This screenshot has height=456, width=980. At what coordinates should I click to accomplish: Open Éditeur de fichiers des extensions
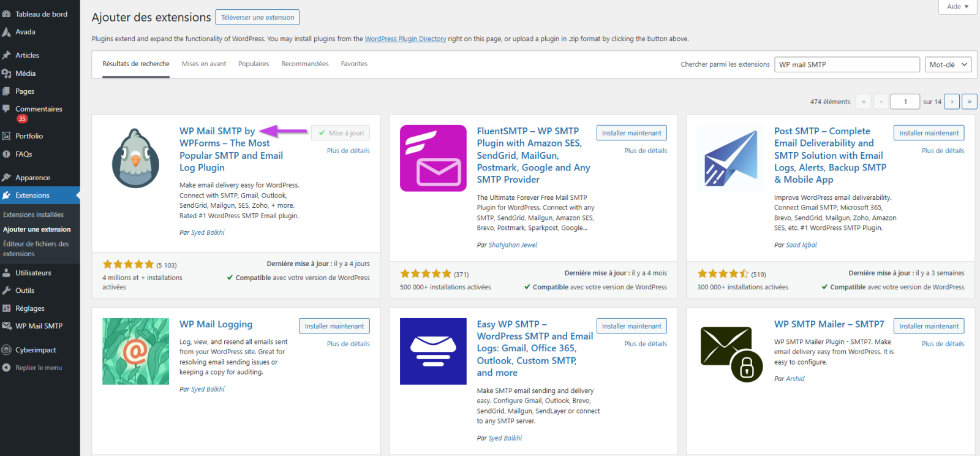[36, 249]
